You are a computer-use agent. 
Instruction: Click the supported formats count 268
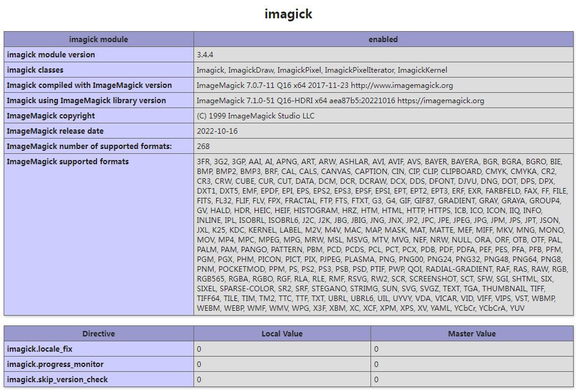pyautogui.click(x=203, y=147)
